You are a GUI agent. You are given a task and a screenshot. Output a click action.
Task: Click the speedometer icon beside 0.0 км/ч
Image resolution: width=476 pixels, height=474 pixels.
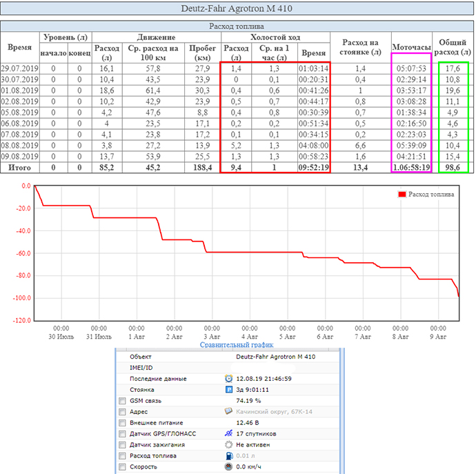pos(230,466)
